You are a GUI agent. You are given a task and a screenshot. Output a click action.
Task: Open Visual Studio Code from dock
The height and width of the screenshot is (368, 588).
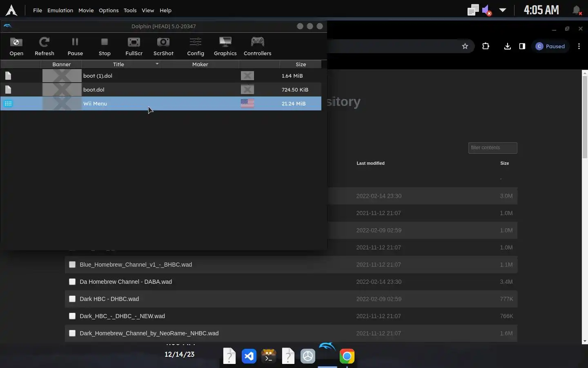[x=249, y=357]
